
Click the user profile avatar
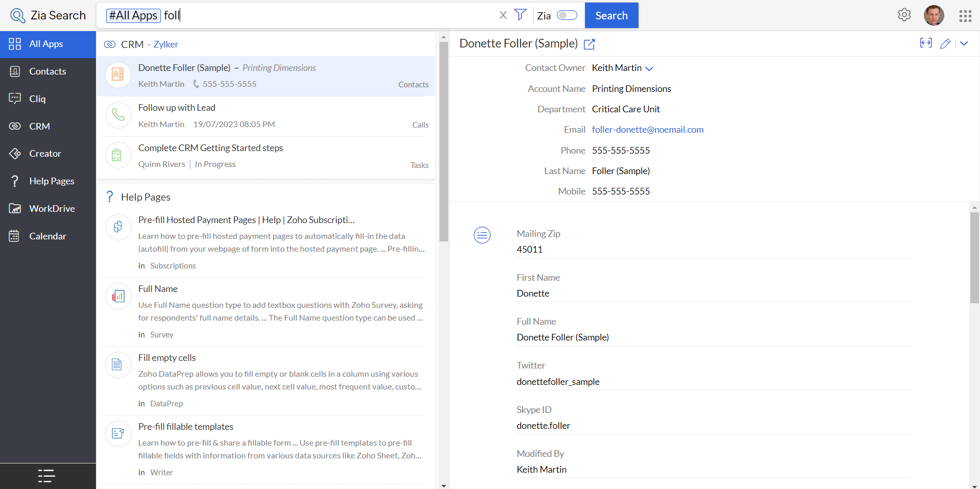click(x=934, y=15)
